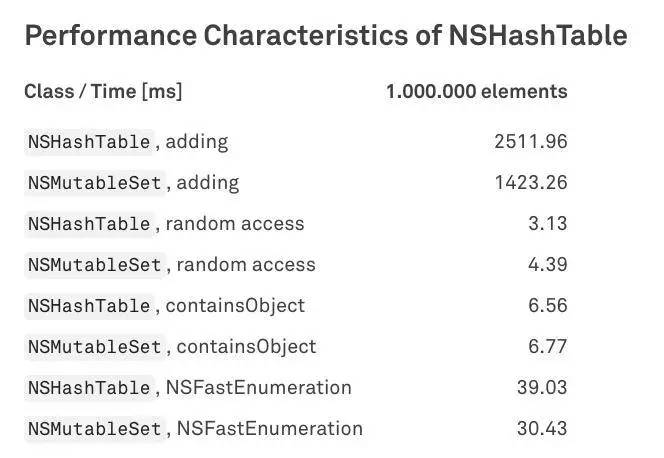Click the NSHashTable NSFastEnumeration row label
The image size is (664, 458).
tap(188, 388)
